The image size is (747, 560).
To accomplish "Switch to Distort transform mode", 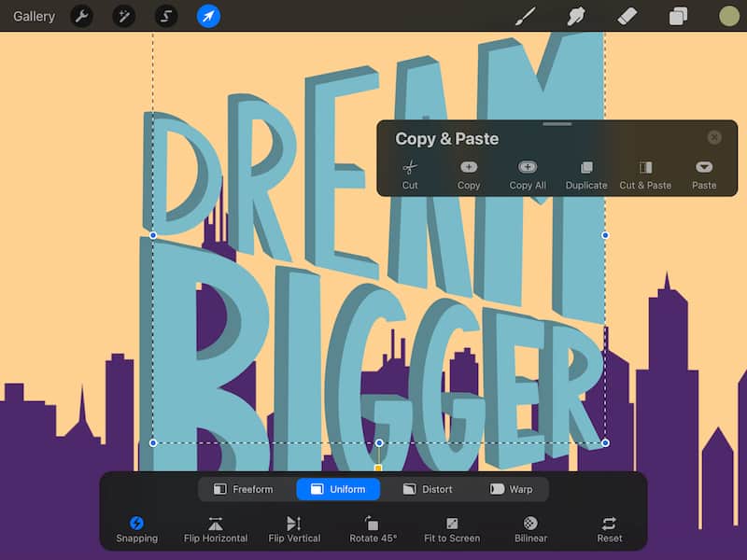I will coord(428,489).
